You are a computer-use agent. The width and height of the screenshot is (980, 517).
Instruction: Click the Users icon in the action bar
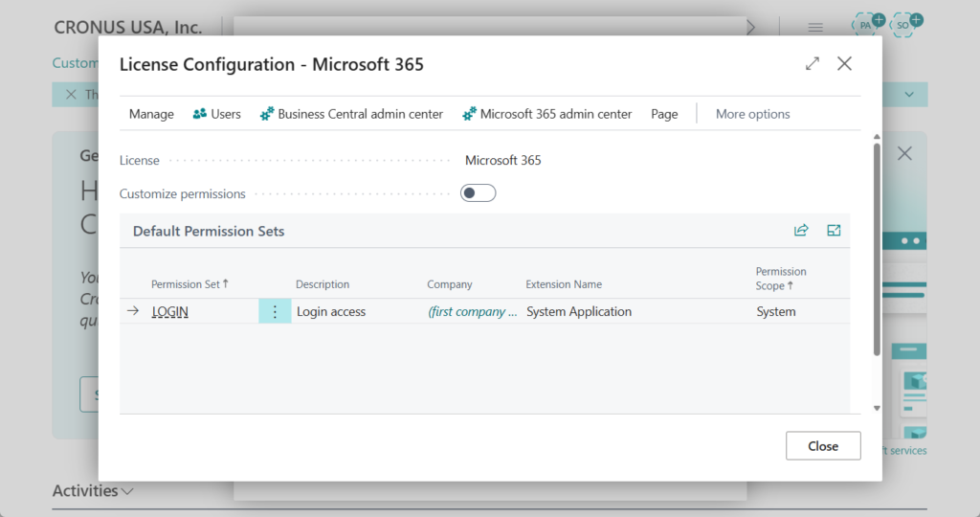pos(200,114)
